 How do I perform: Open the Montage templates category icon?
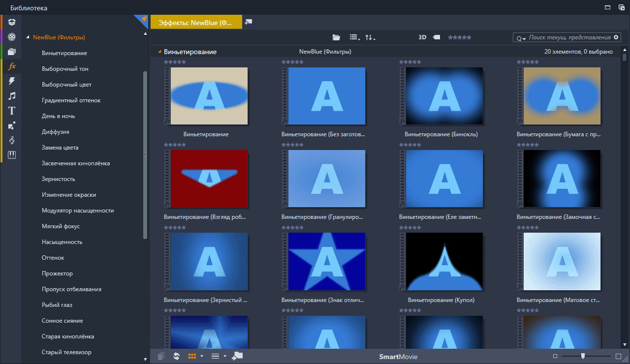[x=12, y=125]
